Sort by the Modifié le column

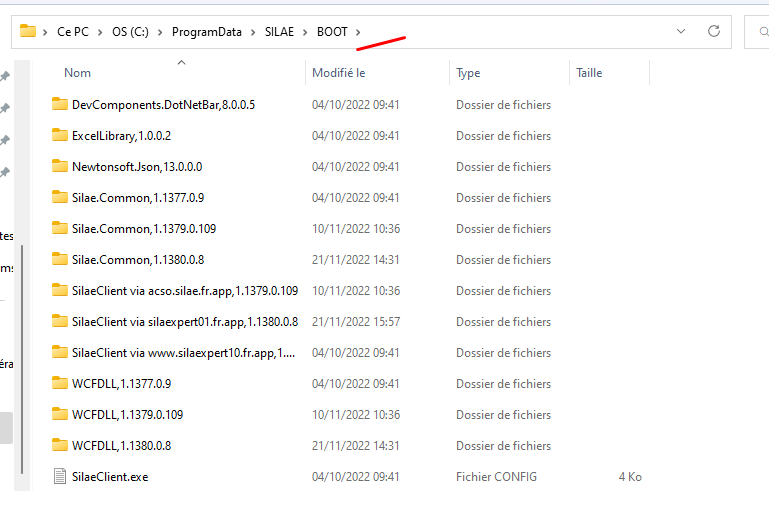(x=339, y=73)
